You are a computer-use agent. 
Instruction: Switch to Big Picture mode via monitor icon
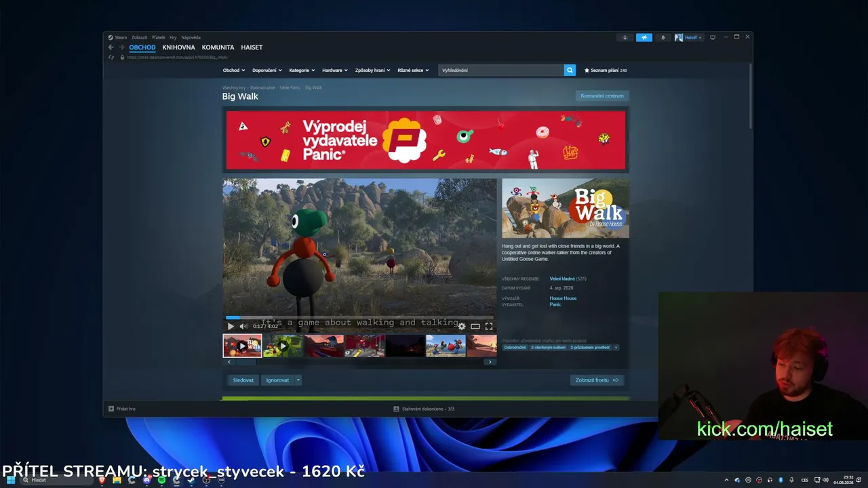coord(713,37)
